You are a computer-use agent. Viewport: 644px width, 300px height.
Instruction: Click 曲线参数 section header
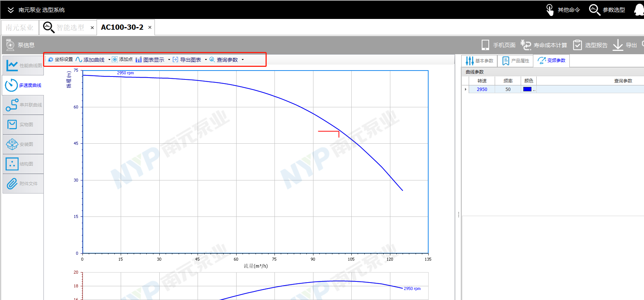click(x=475, y=72)
